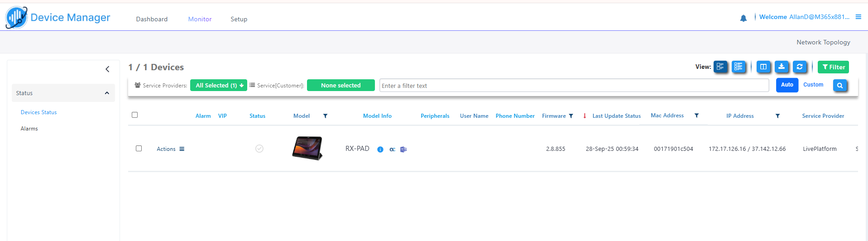This screenshot has width=868, height=241.
Task: Click the info icon next to RX-PAD
Action: pos(380,149)
